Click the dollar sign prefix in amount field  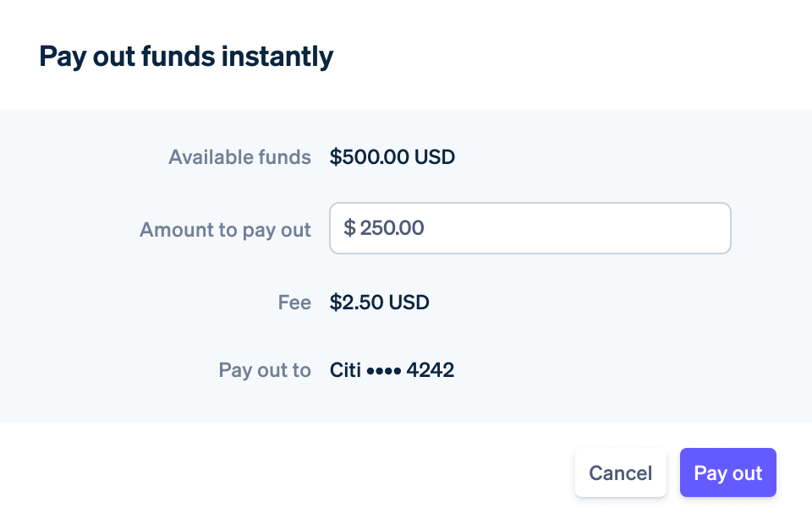coord(349,228)
